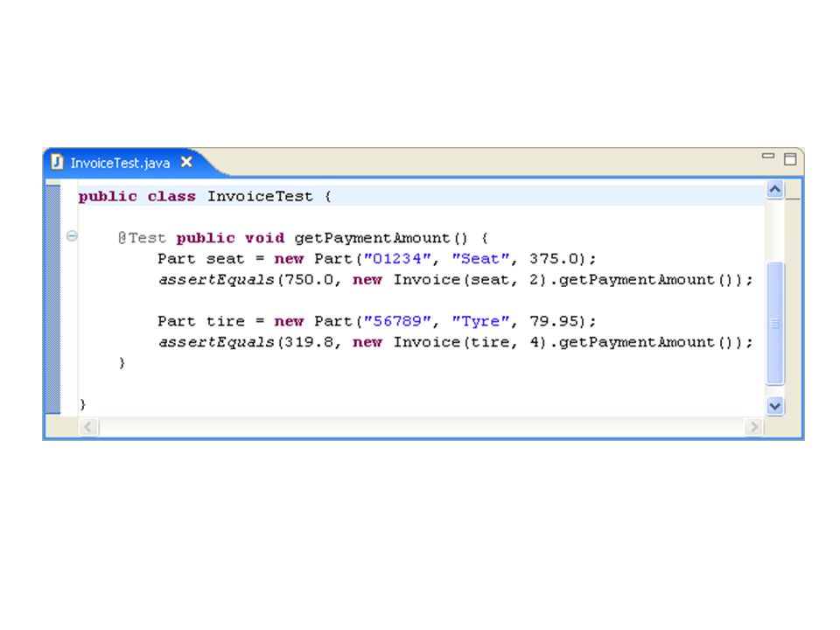
Task: Click the horizontal scrollbar right arrow
Action: pyautogui.click(x=753, y=427)
